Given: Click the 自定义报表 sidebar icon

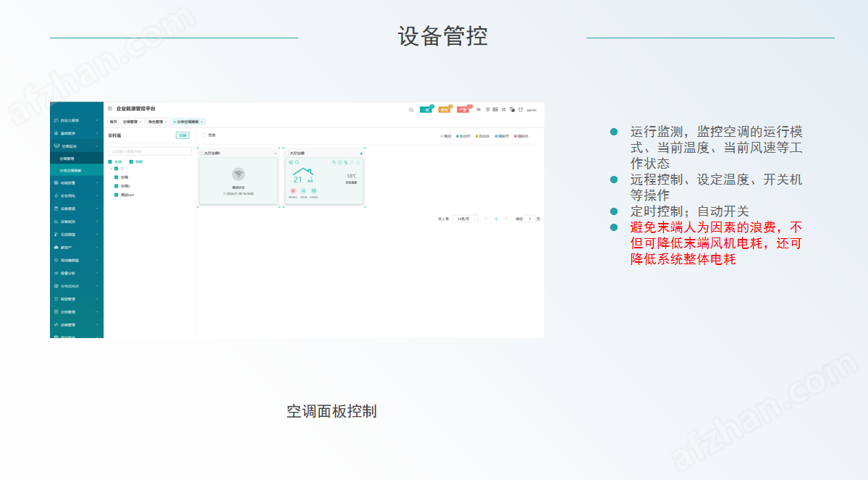Looking at the screenshot, I should click(56, 120).
